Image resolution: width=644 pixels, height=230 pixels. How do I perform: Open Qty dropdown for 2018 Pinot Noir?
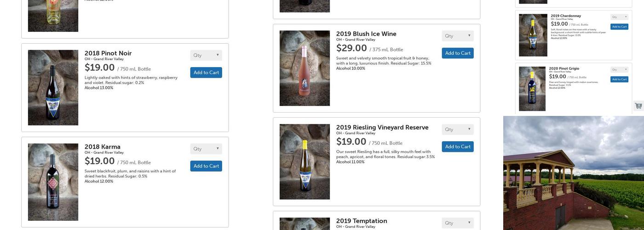(x=206, y=55)
